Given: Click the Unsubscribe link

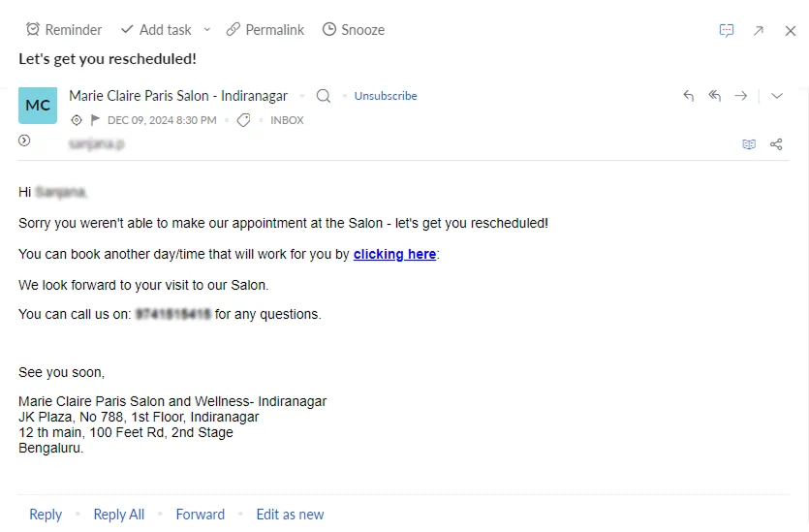Looking at the screenshot, I should (386, 96).
